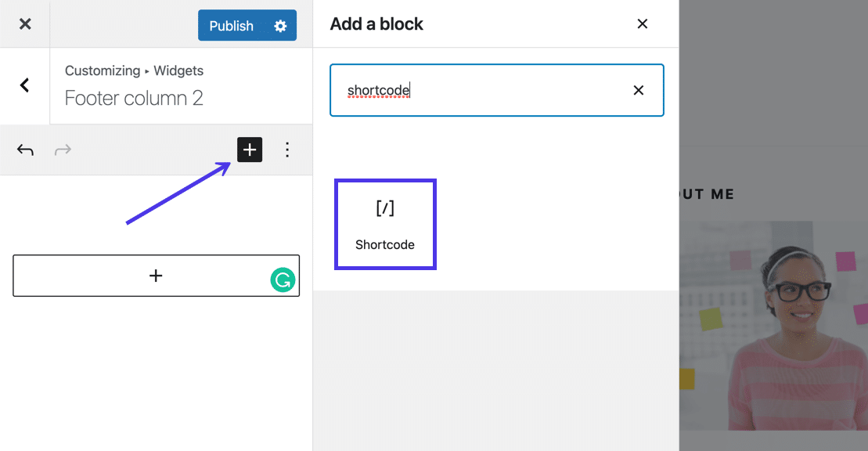Clear the shortcode search with the X icon
The image size is (868, 451).
[x=639, y=90]
